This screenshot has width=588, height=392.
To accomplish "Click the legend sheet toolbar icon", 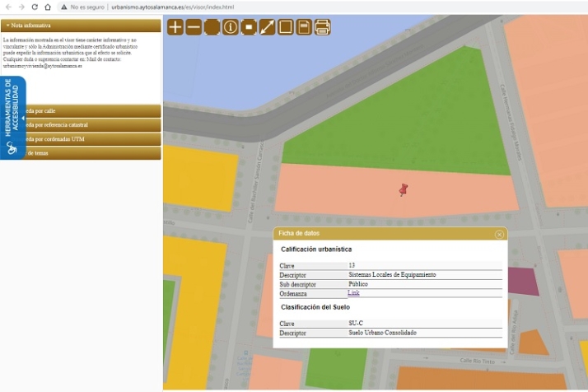I will [x=304, y=27].
